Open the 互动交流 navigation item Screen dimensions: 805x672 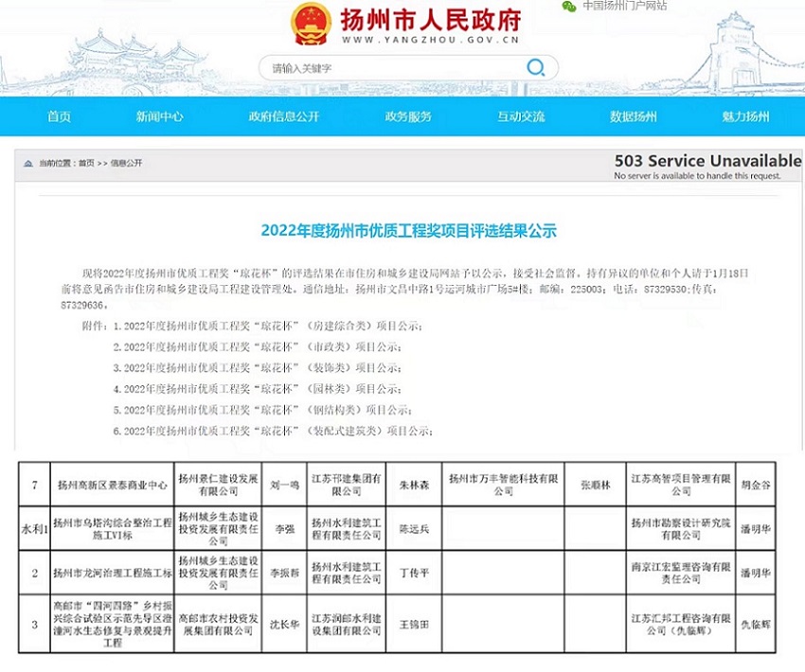point(521,116)
